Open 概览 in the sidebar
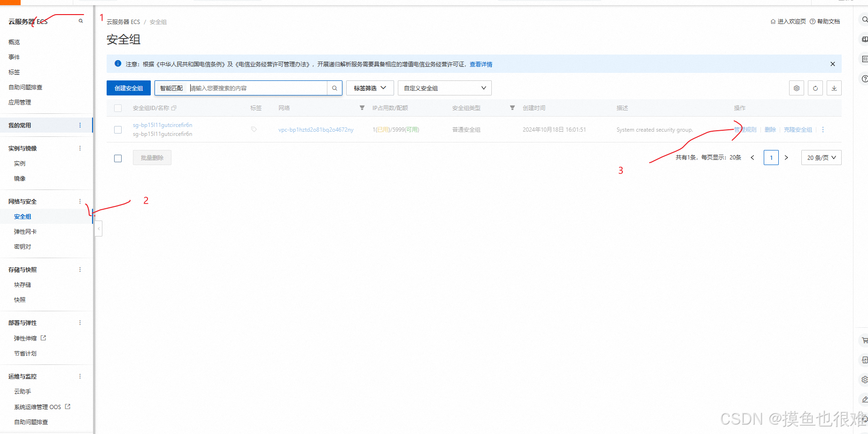Image resolution: width=868 pixels, height=434 pixels. (x=14, y=42)
